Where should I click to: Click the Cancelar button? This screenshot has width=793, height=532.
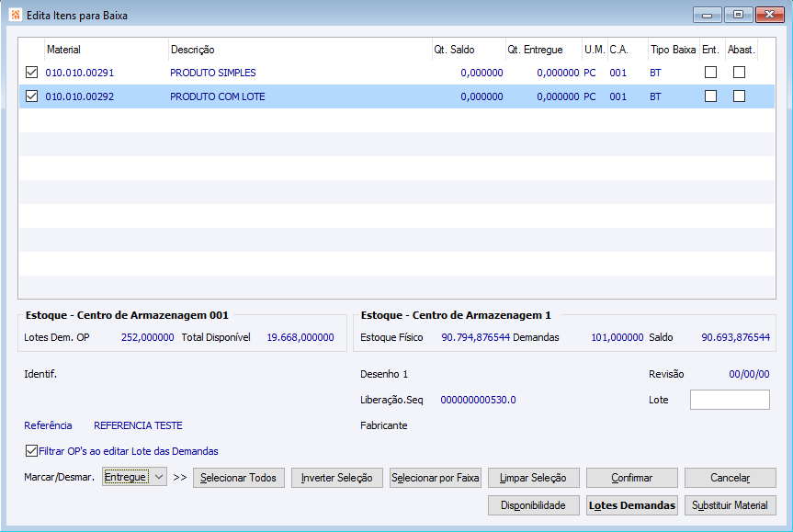point(731,478)
